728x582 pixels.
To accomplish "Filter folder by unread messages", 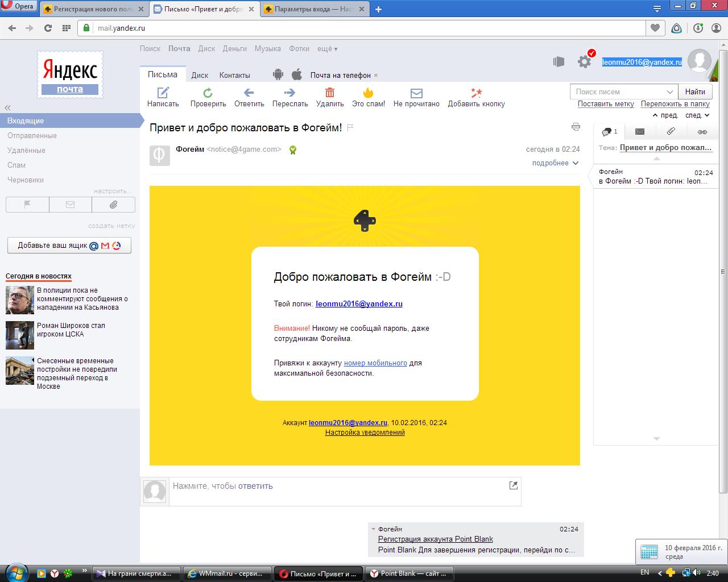I will 71,205.
